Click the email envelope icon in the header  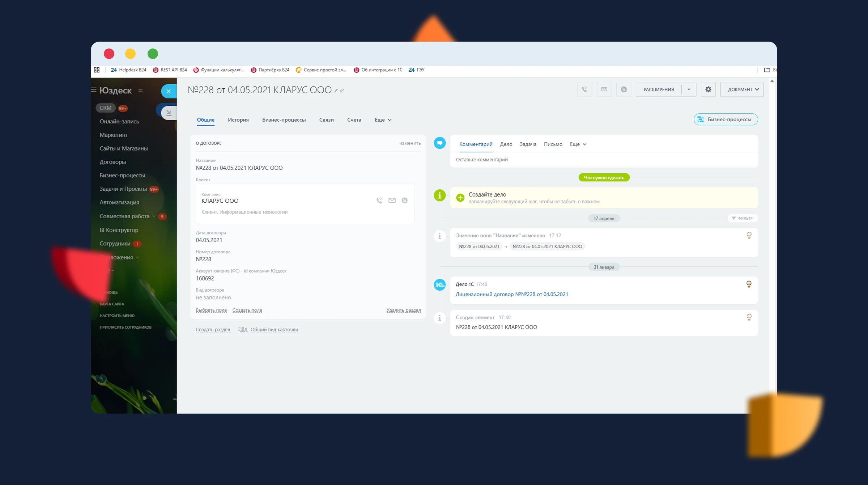(x=604, y=89)
